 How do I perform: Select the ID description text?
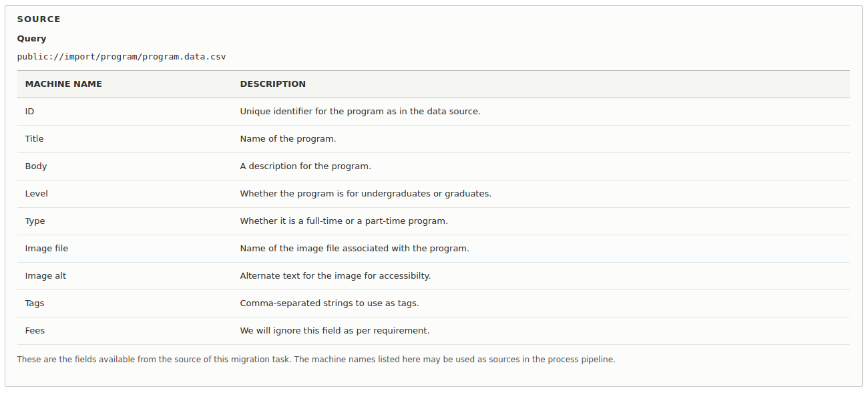tap(361, 111)
